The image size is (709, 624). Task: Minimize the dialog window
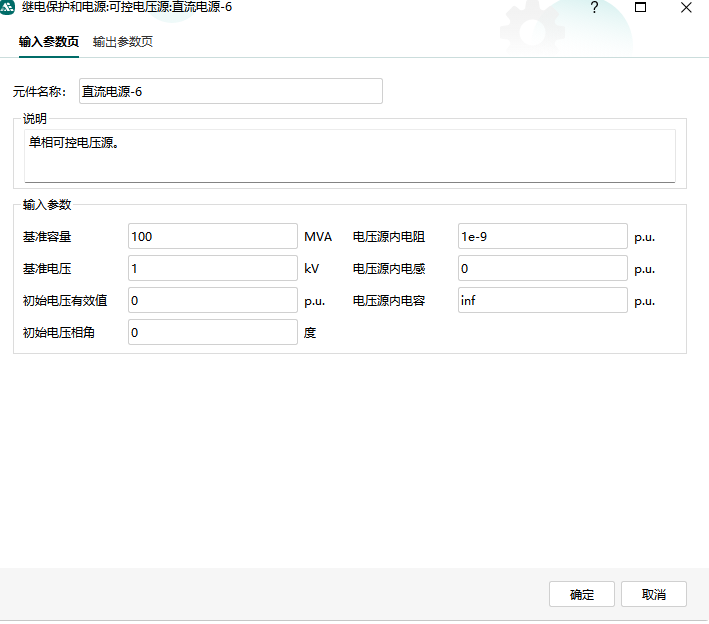pyautogui.click(x=594, y=8)
